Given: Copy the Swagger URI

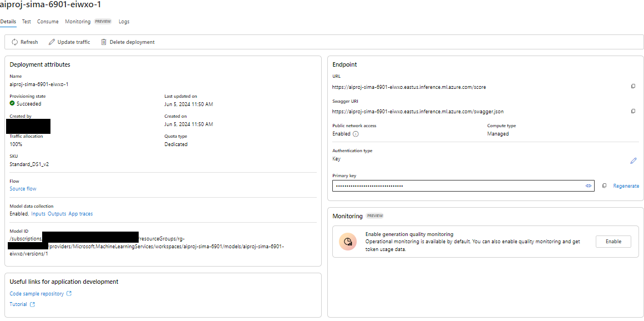Looking at the screenshot, I should click(x=633, y=111).
